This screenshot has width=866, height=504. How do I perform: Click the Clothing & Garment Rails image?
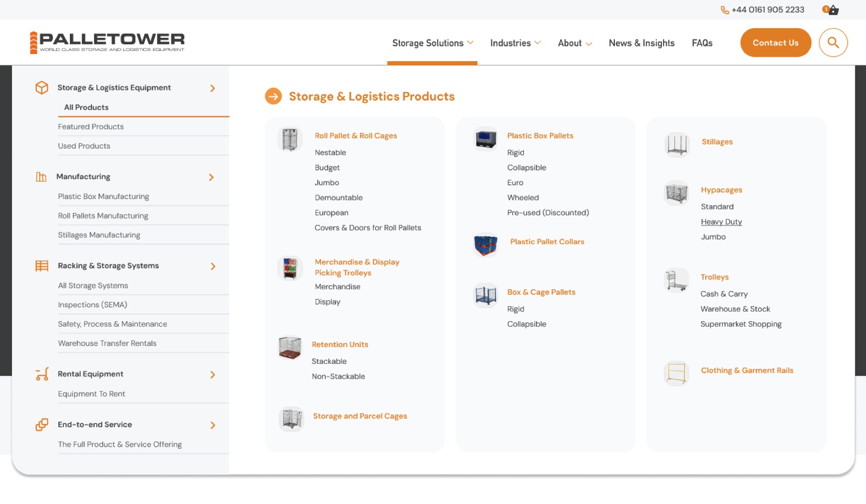[x=677, y=373]
